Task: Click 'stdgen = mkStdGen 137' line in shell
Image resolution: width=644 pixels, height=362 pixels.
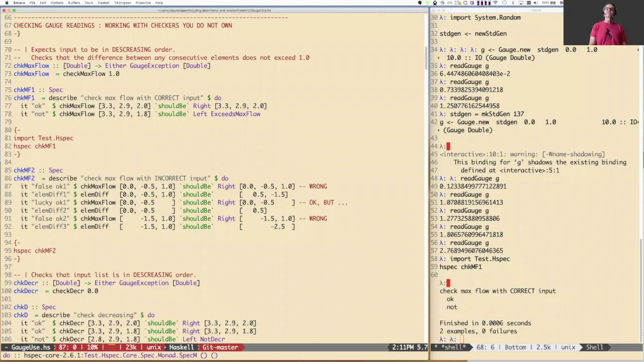Action: (x=487, y=114)
